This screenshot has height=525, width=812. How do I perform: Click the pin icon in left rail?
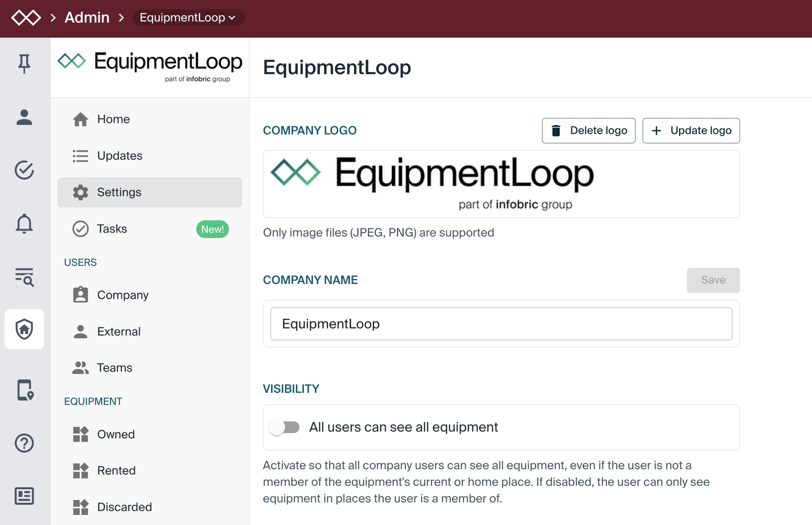coord(24,63)
